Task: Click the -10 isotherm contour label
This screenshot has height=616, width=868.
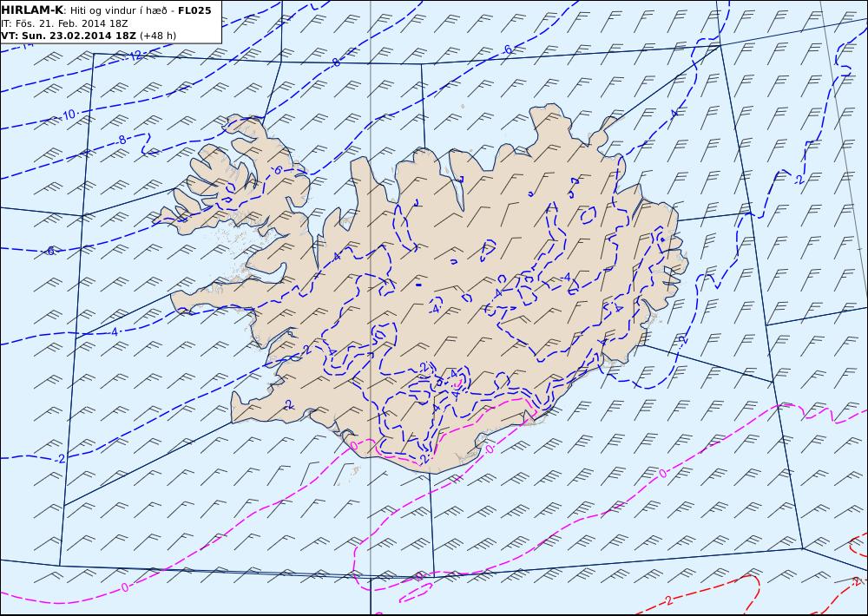Action: [68, 115]
